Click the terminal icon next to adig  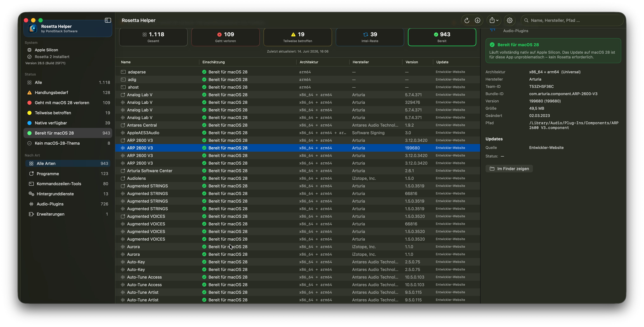(123, 80)
